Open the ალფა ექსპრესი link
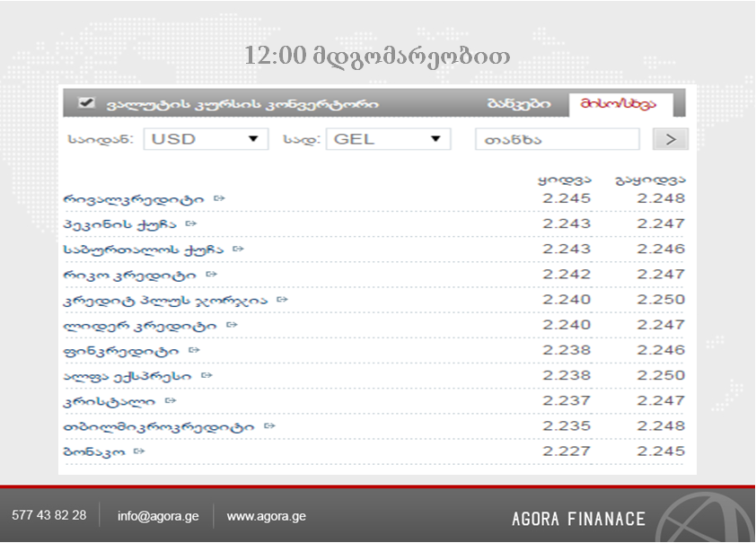The image size is (756, 543). point(127,376)
